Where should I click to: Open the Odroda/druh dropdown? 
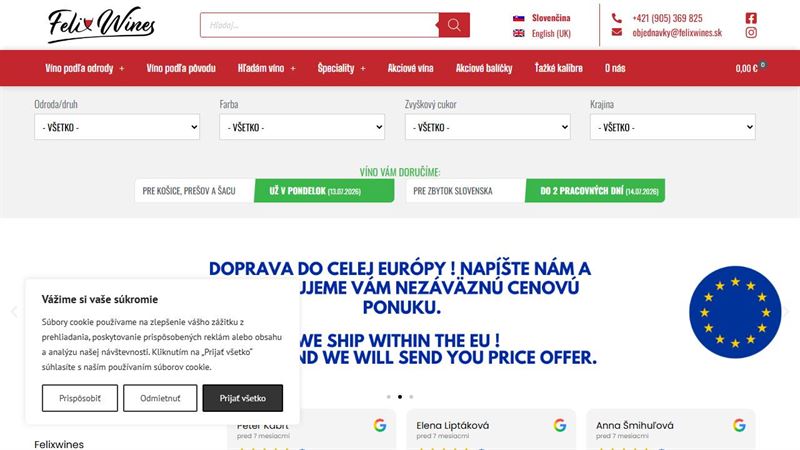tap(117, 127)
